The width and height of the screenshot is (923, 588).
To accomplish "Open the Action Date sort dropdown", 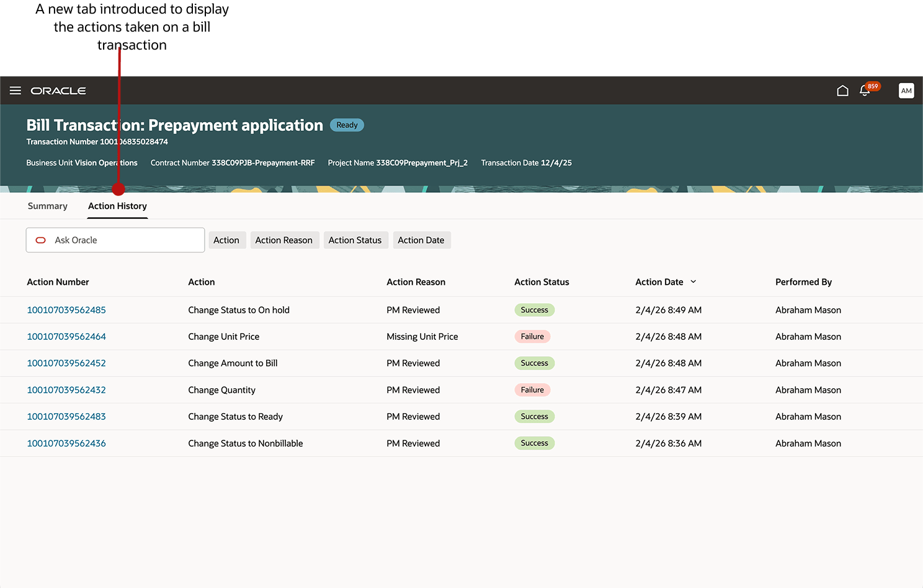I will pos(694,282).
